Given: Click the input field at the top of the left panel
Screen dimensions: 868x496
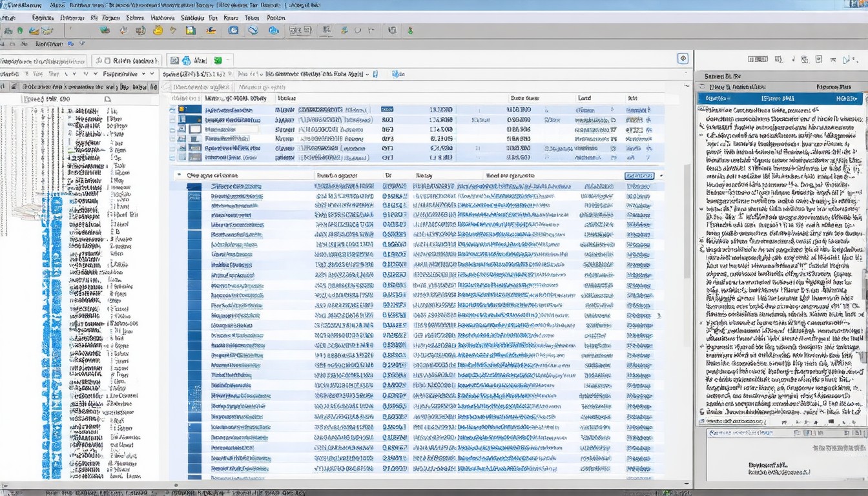Looking at the screenshot, I should [43, 61].
